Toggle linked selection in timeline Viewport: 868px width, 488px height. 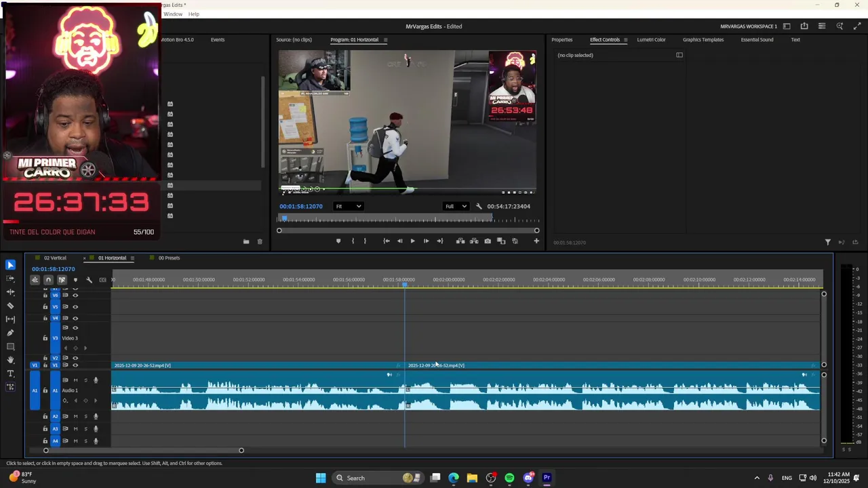coord(62,280)
